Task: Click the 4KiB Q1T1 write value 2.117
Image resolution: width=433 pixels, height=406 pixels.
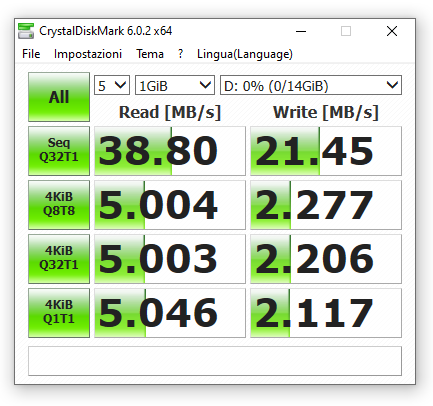Action: pyautogui.click(x=326, y=313)
